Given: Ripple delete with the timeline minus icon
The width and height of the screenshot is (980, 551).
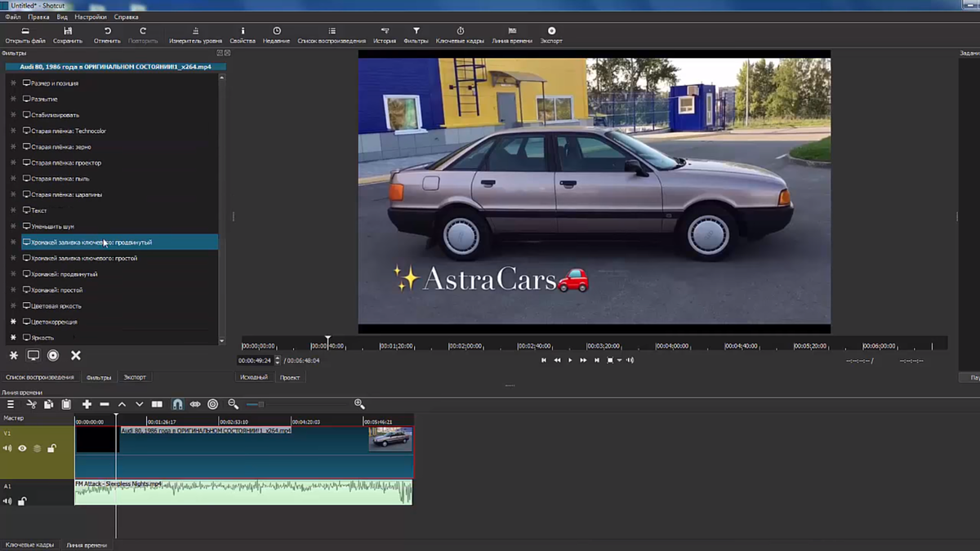Looking at the screenshot, I should (105, 404).
